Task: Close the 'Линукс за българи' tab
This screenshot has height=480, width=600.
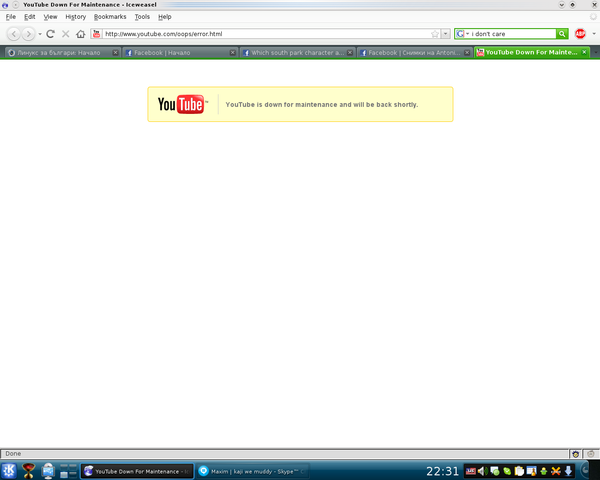Action: [115, 53]
